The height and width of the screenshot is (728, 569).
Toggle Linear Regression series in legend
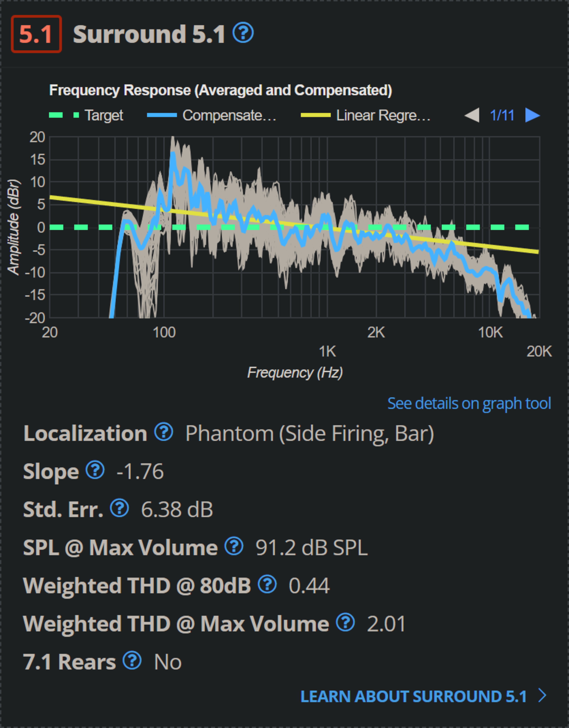click(x=383, y=115)
